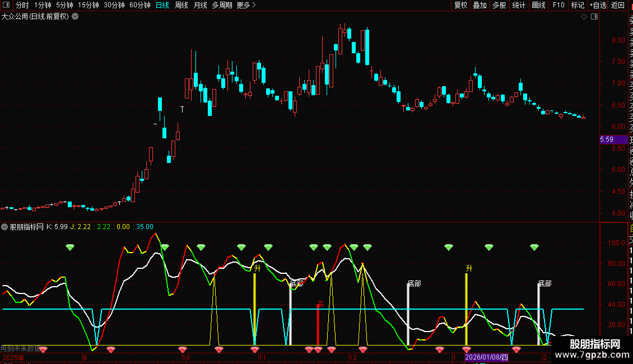The image size is (633, 364).
Task: Add stock via +自选 button
Action: (x=598, y=6)
